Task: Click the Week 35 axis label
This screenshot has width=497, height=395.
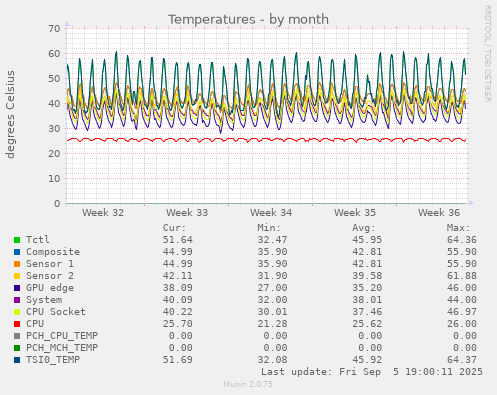Action: pyautogui.click(x=355, y=212)
